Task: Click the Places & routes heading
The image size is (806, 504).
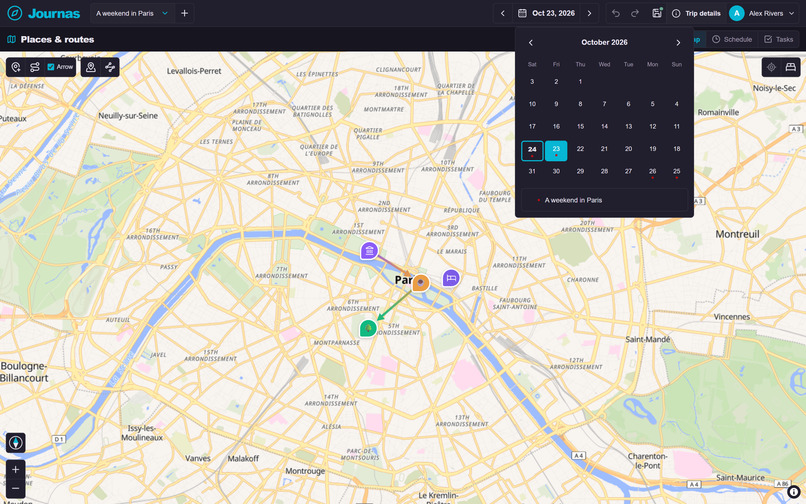Action: click(57, 40)
